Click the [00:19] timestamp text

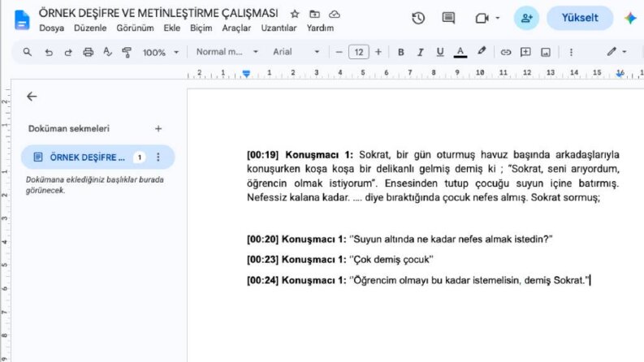click(263, 155)
